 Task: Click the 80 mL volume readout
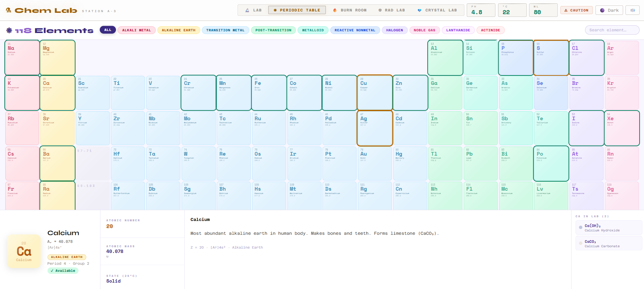[543, 10]
